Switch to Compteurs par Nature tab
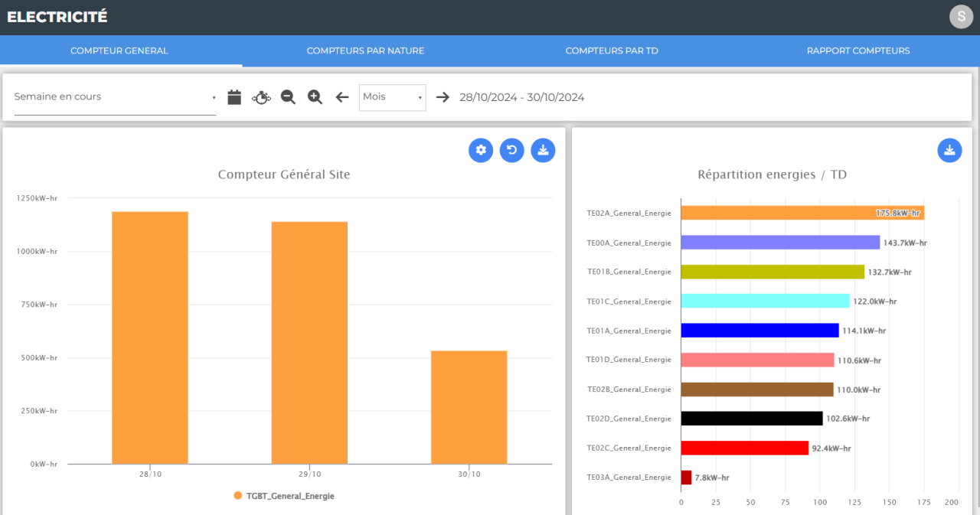This screenshot has height=515, width=980. 365,51
